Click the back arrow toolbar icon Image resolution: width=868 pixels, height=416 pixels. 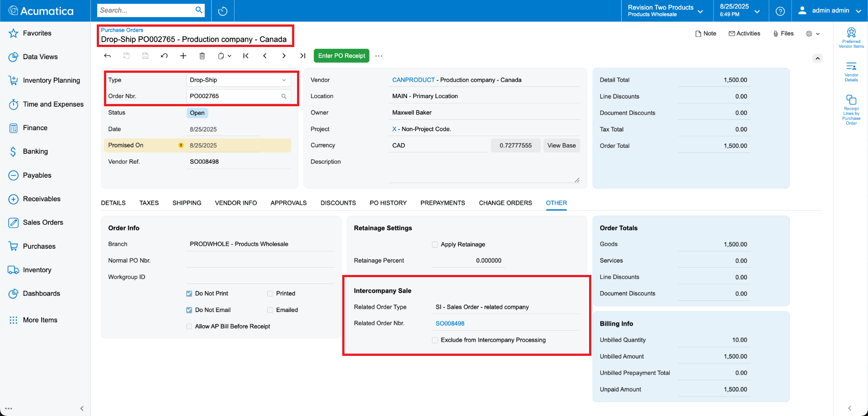coord(108,56)
